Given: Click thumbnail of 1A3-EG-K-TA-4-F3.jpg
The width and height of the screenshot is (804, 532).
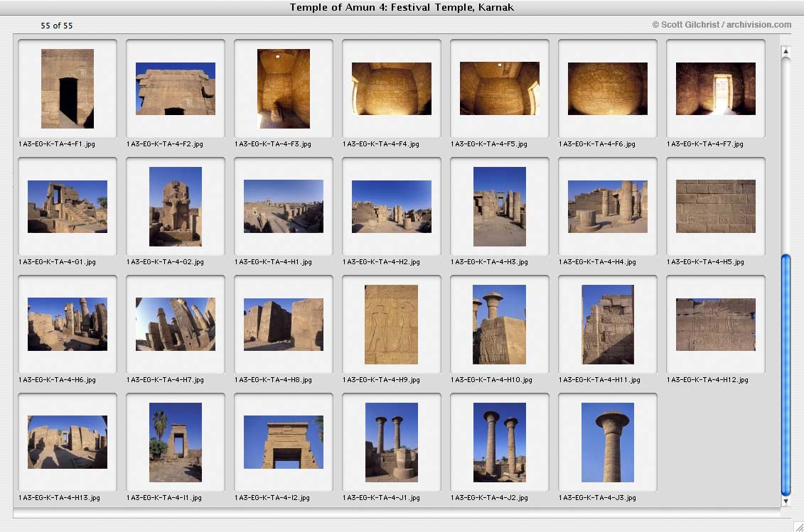Looking at the screenshot, I should (x=284, y=89).
